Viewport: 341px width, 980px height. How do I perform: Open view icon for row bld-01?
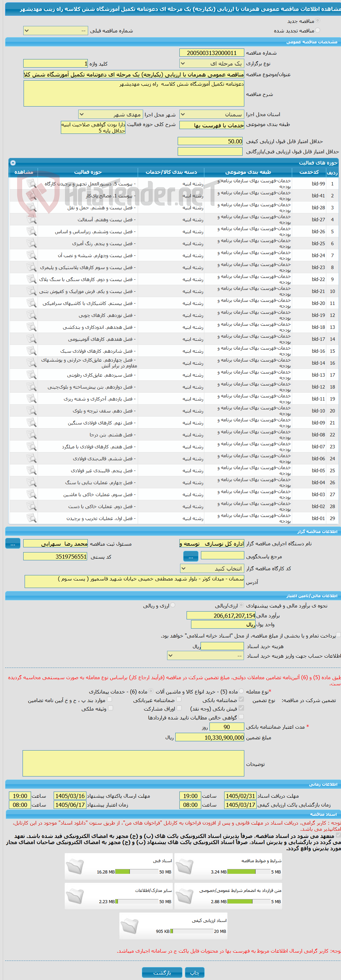tap(31, 518)
